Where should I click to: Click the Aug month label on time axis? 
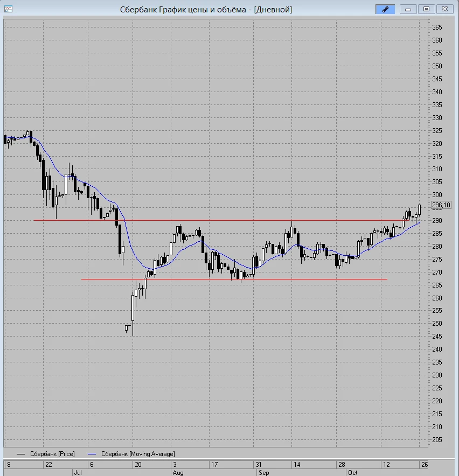(178, 472)
